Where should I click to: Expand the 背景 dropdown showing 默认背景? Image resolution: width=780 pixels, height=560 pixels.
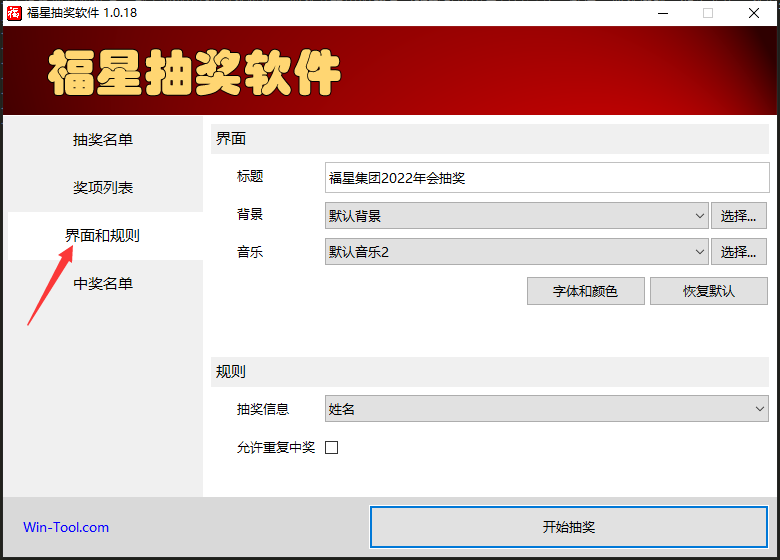tap(516, 216)
